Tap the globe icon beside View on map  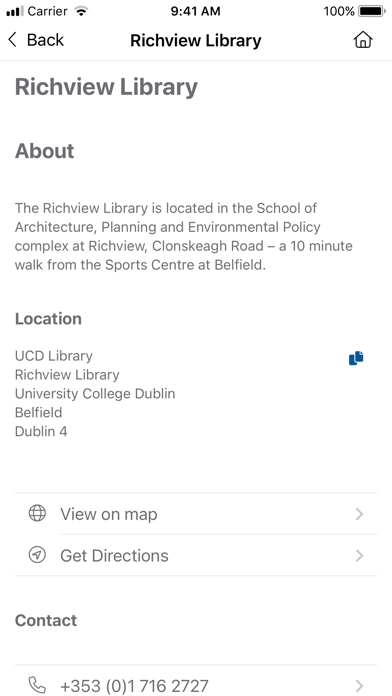pos(37,514)
